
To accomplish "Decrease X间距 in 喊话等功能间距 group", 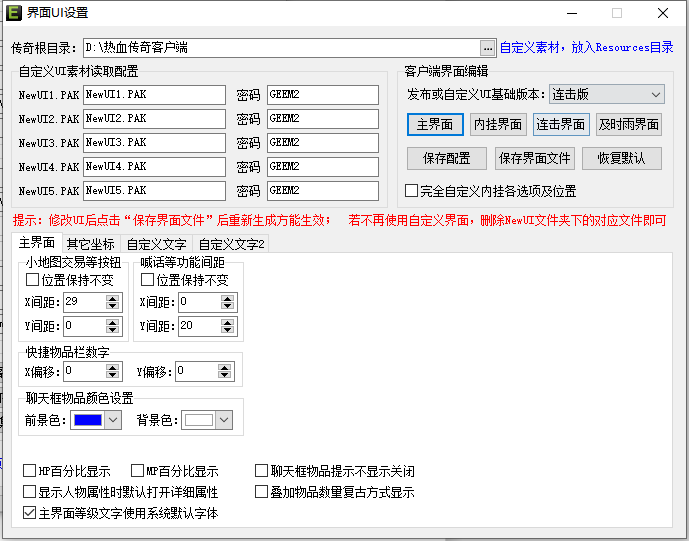I will (x=227, y=306).
